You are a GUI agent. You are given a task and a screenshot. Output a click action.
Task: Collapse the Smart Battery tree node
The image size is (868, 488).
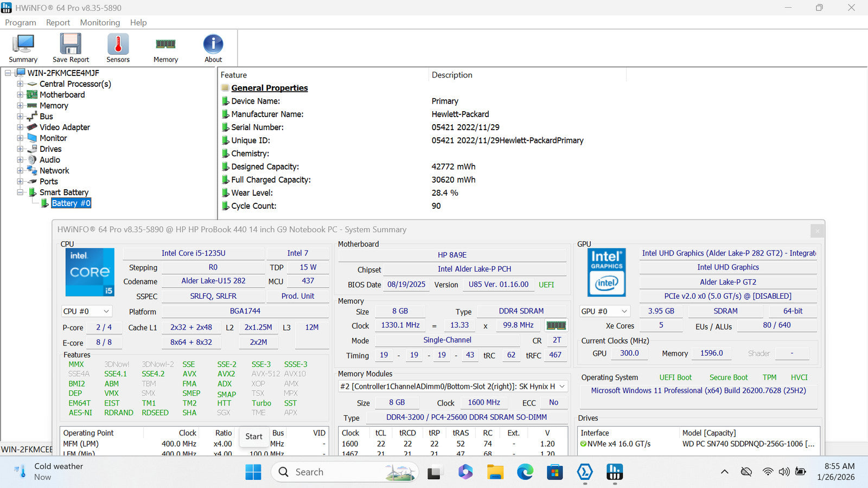click(x=20, y=192)
